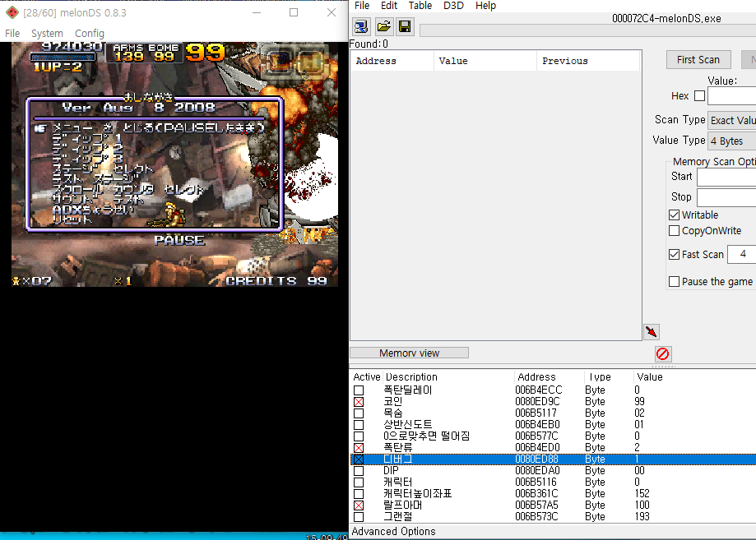This screenshot has width=756, height=540.
Task: Activate the 목숨 entry checkbox
Action: [359, 413]
